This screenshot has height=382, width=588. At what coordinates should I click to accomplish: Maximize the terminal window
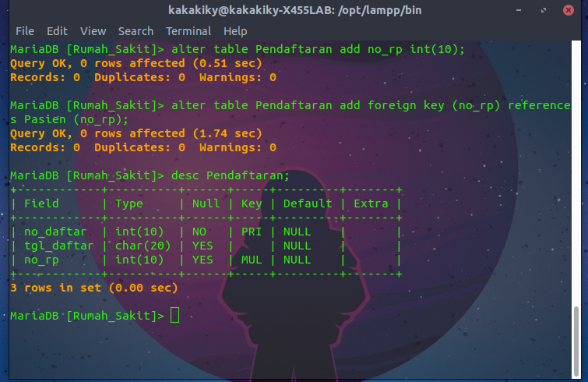544,10
